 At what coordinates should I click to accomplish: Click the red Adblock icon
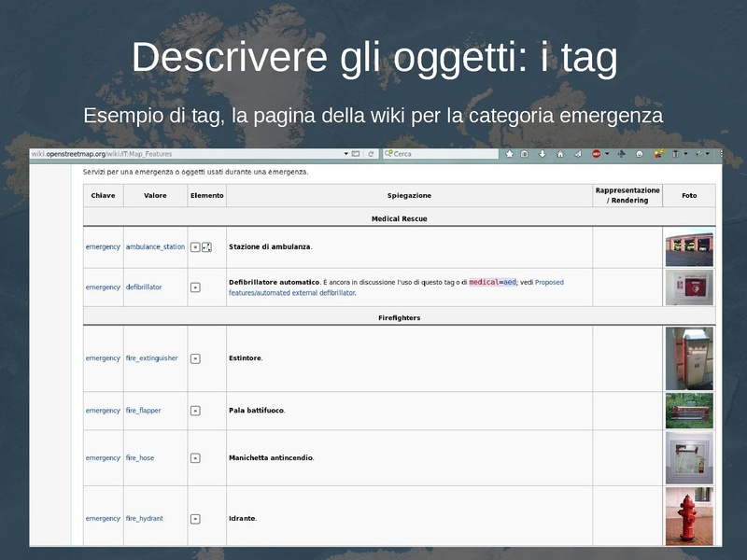coord(596,154)
